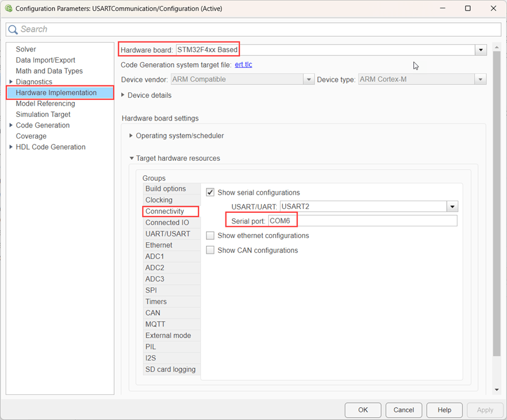Open the Hardware board dropdown
This screenshot has width=507, height=420.
pos(481,50)
